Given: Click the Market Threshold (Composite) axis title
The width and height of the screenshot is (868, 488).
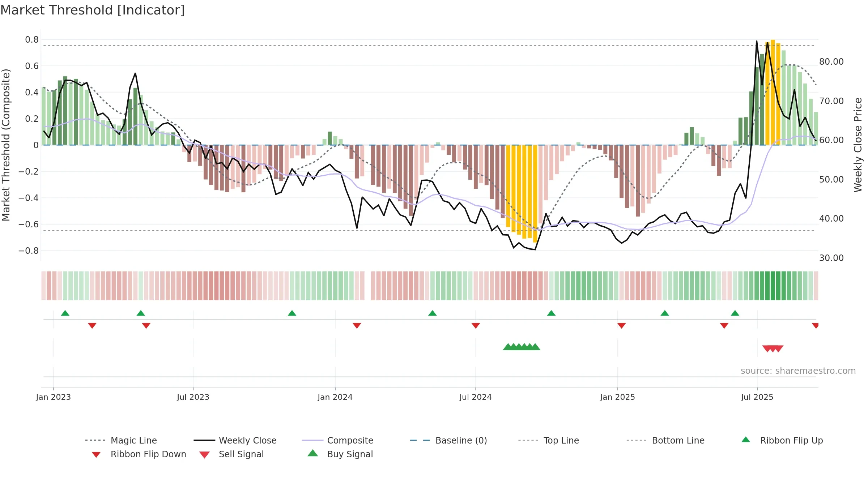Looking at the screenshot, I should point(6,145).
